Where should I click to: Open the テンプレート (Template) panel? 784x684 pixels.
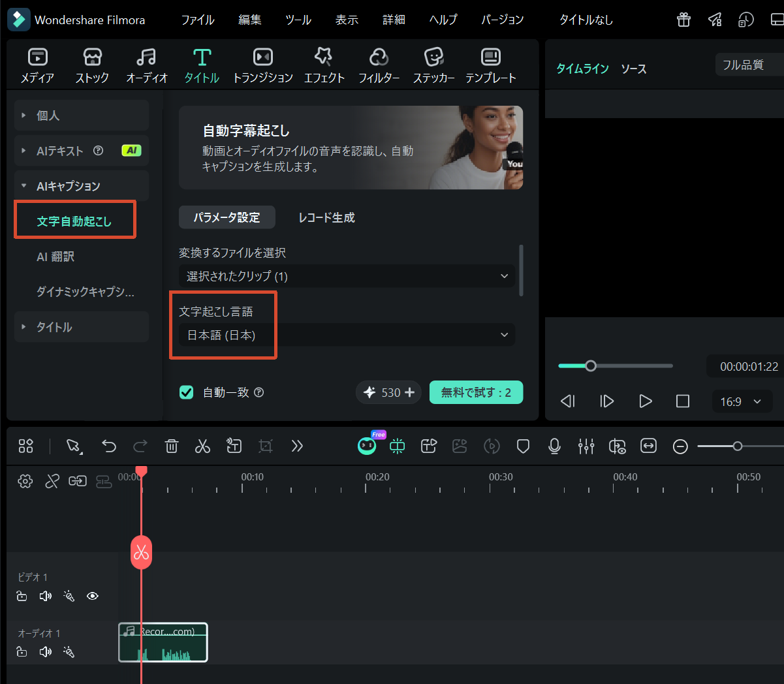[490, 66]
